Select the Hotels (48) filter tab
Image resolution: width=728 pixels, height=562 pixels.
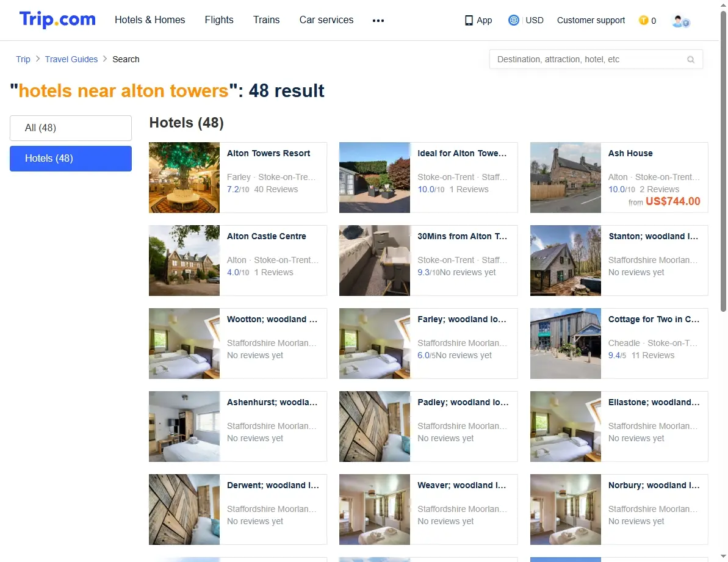(71, 159)
